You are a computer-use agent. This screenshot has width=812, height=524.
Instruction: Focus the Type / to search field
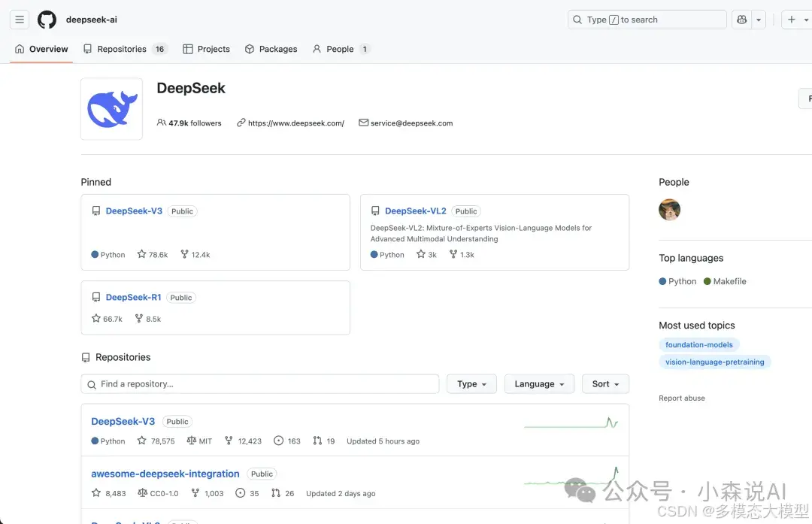coord(647,20)
